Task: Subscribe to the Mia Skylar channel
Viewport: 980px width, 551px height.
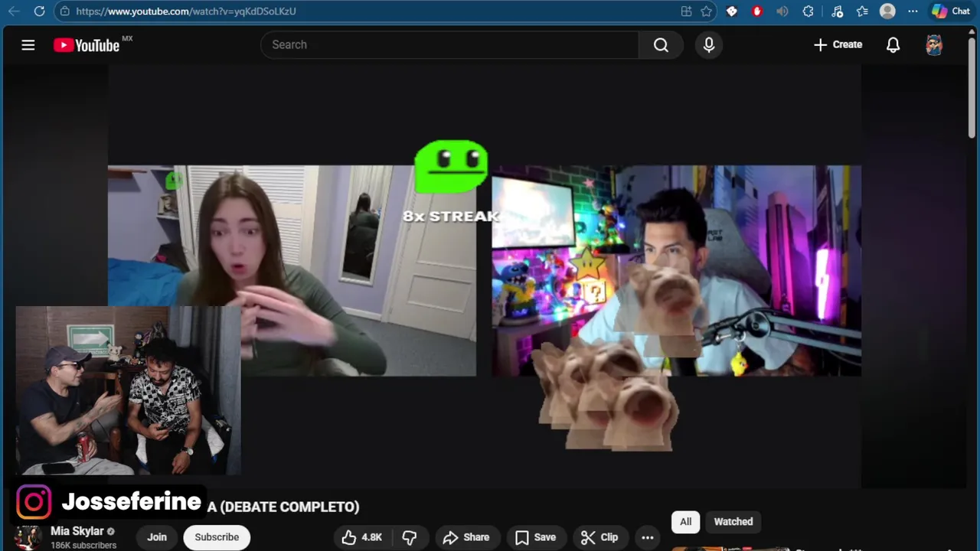Action: [217, 537]
